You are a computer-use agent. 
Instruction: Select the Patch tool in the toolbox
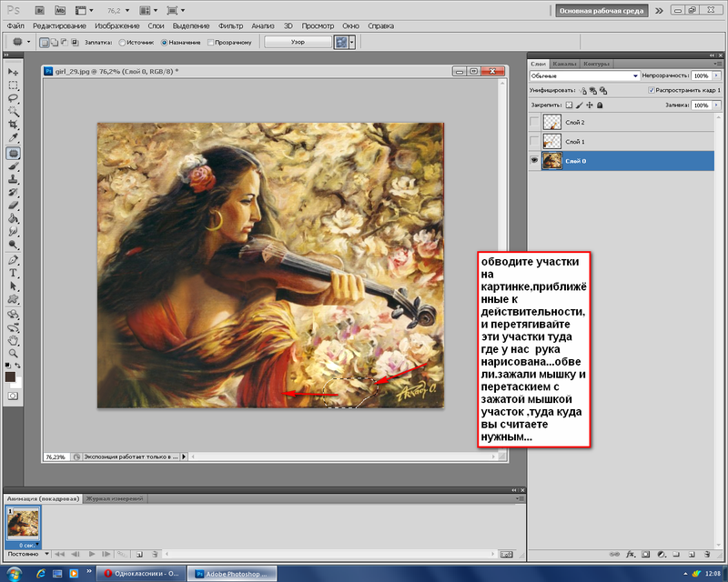[13, 153]
